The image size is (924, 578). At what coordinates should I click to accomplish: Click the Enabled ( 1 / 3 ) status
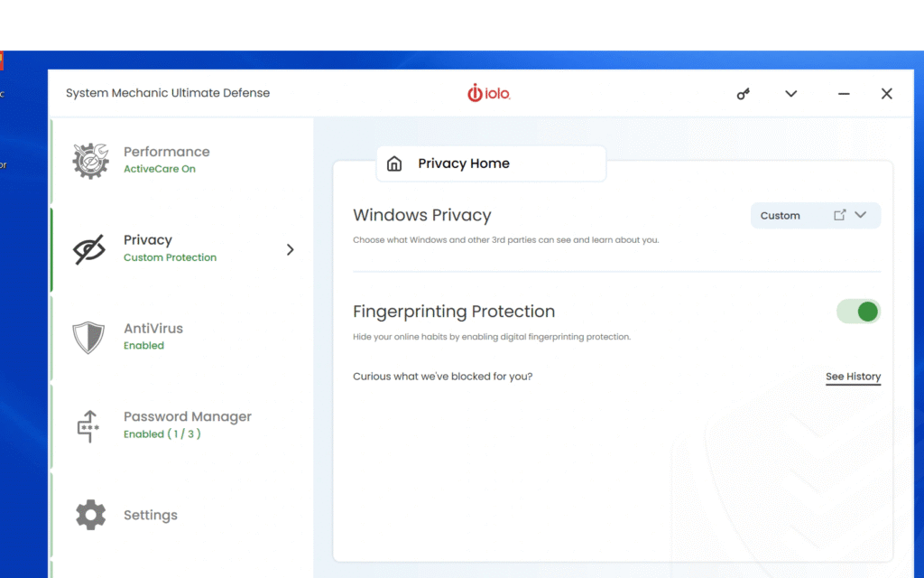(162, 434)
